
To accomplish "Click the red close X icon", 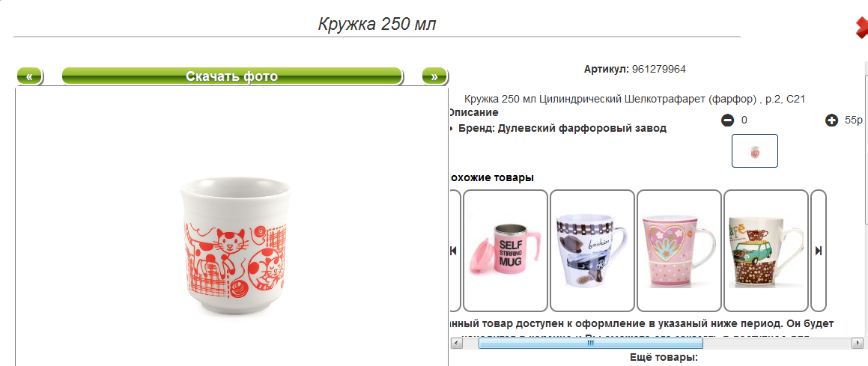I will click(863, 28).
